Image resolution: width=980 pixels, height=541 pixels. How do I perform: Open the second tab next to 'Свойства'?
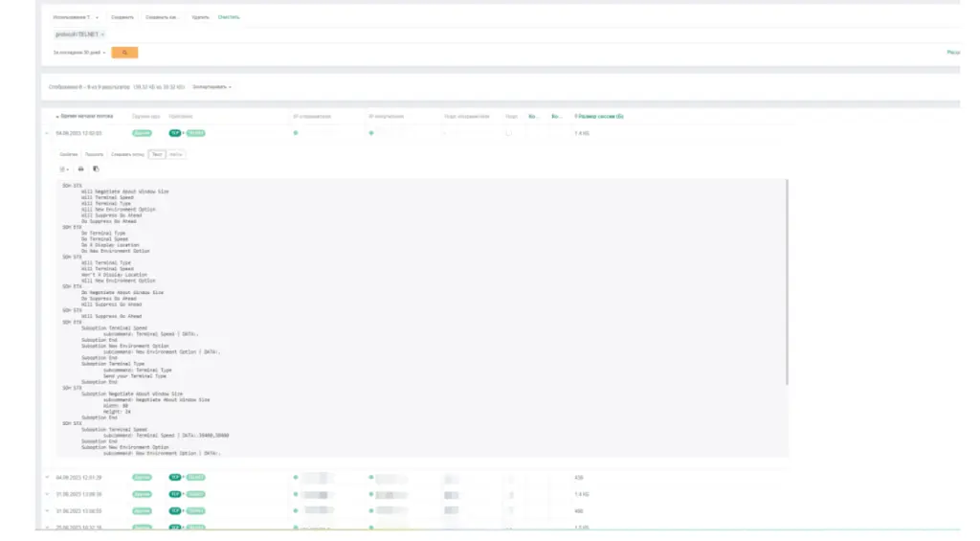[95, 154]
